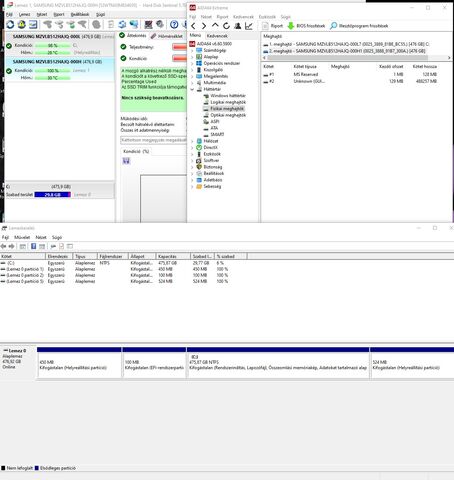Switch to the Áttekintés tab in Hard Disk Sentinel
Image resolution: width=454 pixels, height=480 pixels.
tap(133, 35)
